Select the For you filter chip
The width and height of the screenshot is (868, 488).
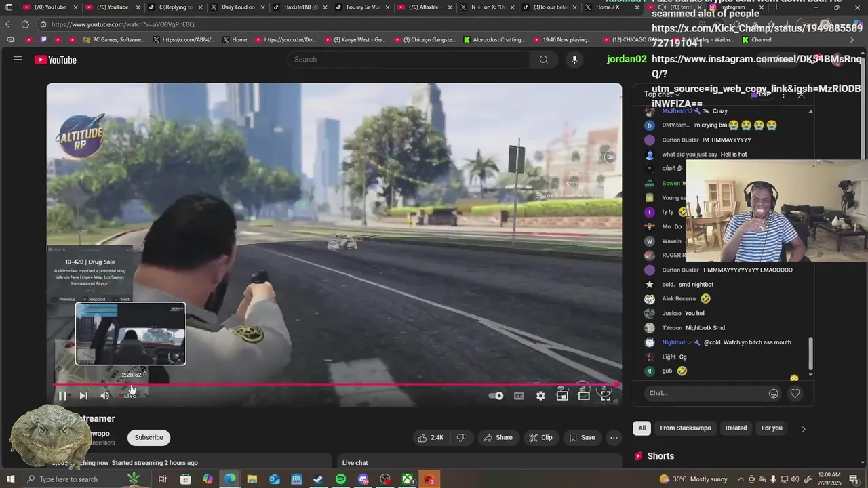click(772, 428)
